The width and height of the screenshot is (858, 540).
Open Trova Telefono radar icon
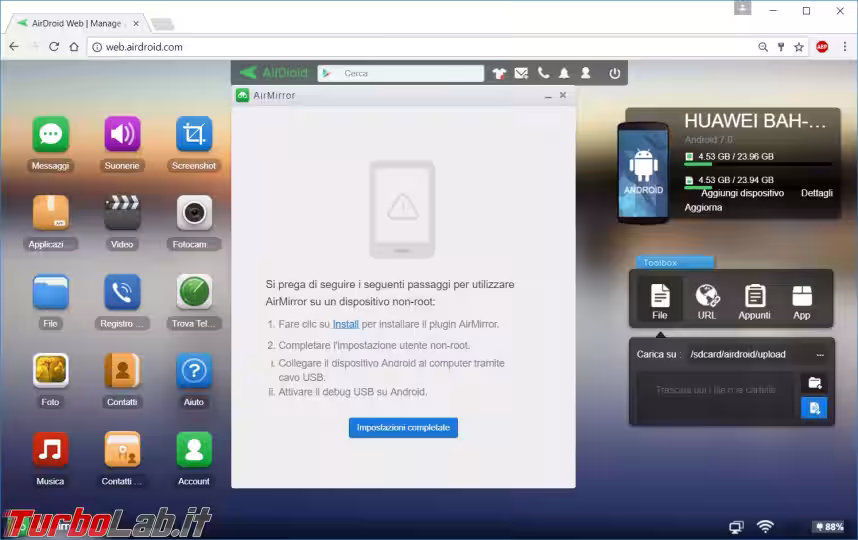[194, 292]
